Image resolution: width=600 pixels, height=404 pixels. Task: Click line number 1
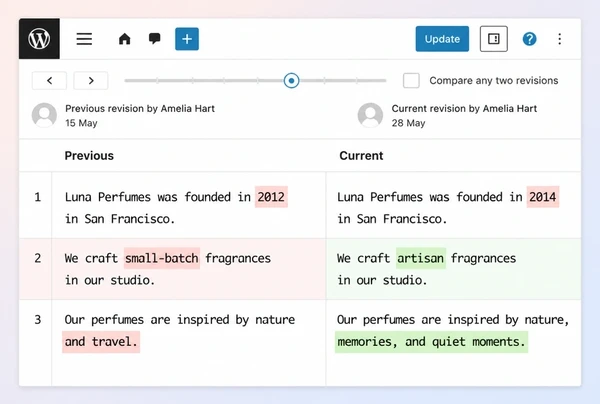pos(38,197)
